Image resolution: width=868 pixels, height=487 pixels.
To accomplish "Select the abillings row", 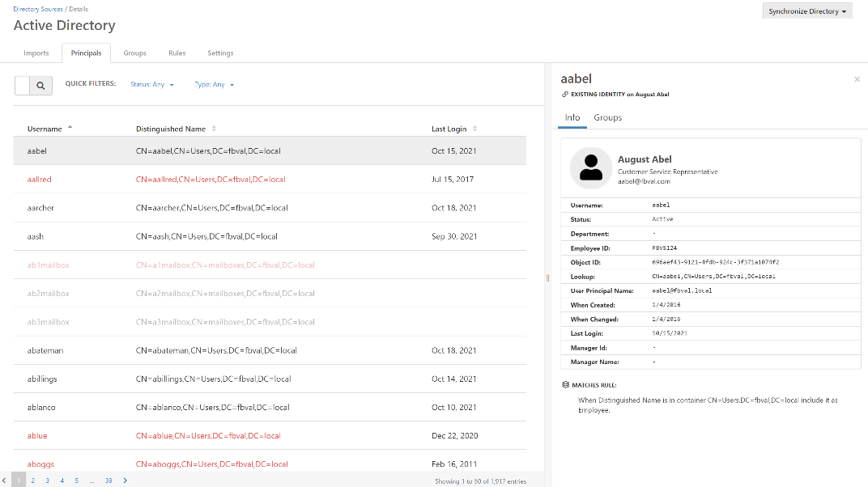I will click(270, 379).
